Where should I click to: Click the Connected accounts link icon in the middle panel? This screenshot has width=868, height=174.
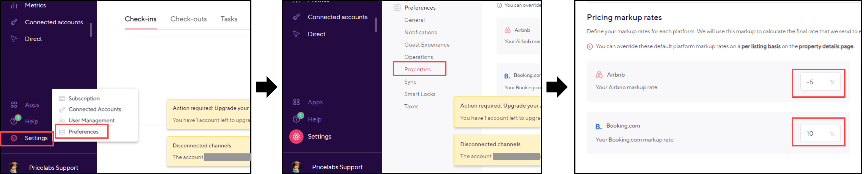pyautogui.click(x=296, y=17)
